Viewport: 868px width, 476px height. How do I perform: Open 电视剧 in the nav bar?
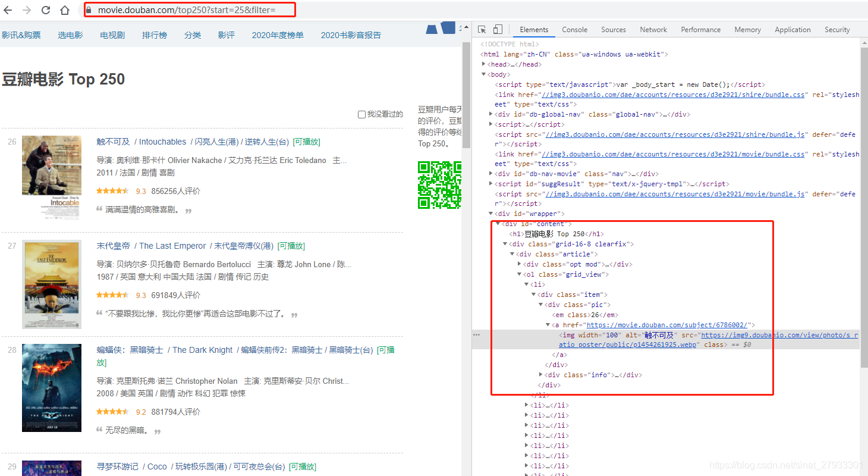pyautogui.click(x=112, y=35)
